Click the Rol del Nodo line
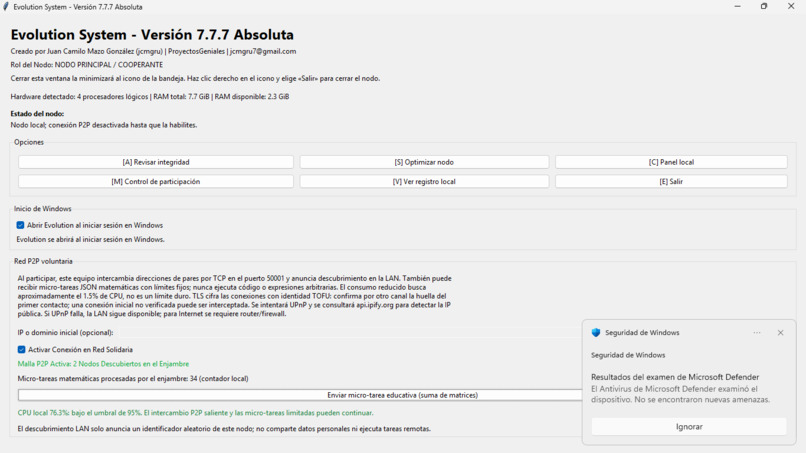Viewport: 806px width, 453px height. (x=86, y=65)
